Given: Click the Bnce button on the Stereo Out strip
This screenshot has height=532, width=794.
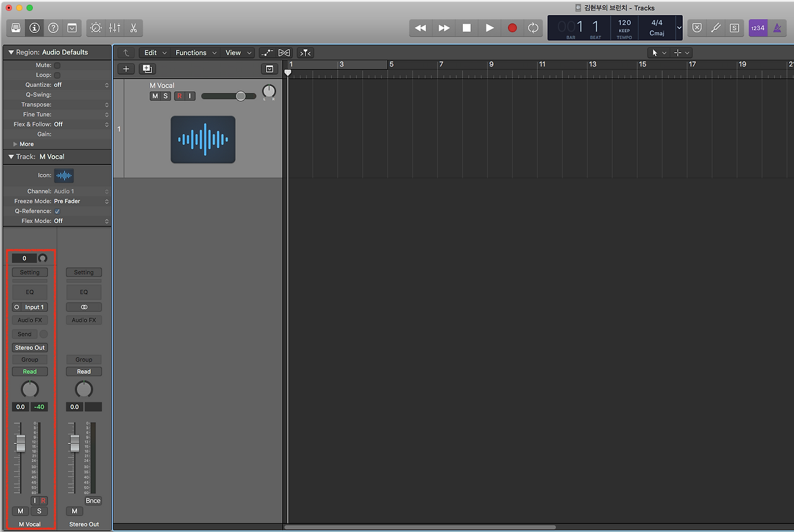Looking at the screenshot, I should tap(92, 500).
